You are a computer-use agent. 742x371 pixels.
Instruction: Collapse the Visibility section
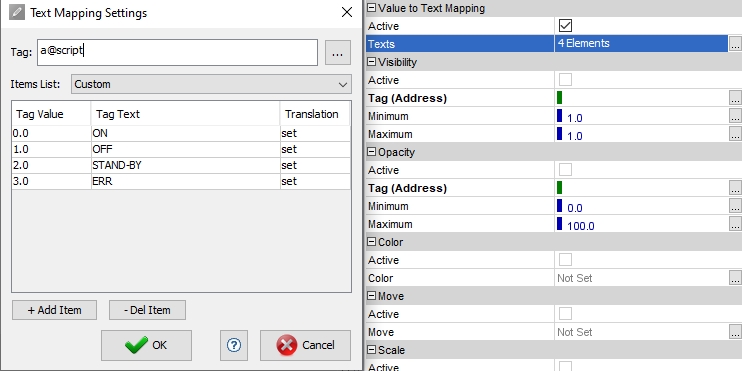click(x=371, y=62)
